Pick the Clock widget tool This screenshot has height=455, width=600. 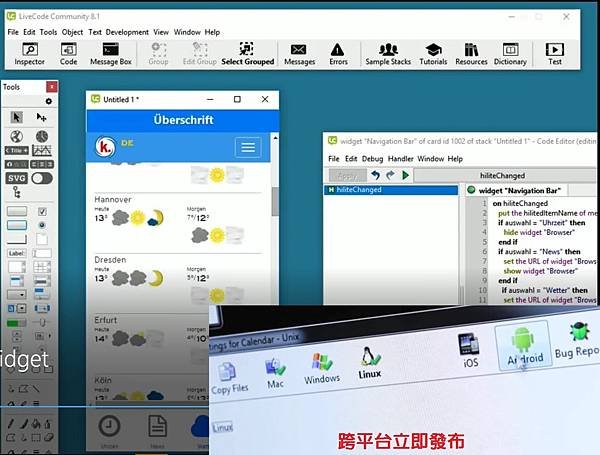42,136
